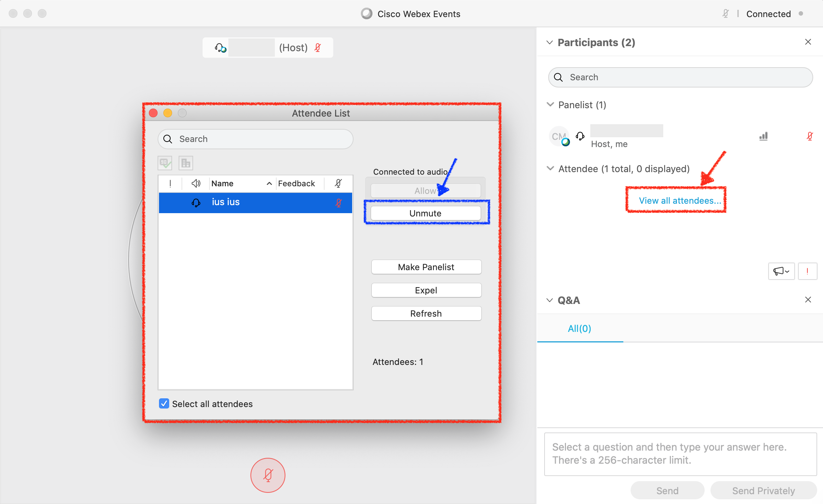Viewport: 823px width, 504px height.
Task: Sort attendees by Name column header
Action: coord(242,183)
